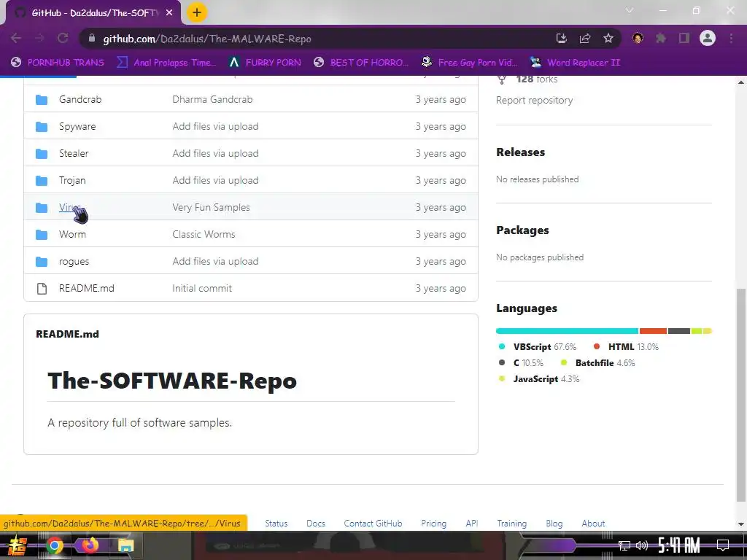Click the pinned extension avatar icon
This screenshot has height=560, width=747.
pos(638,38)
